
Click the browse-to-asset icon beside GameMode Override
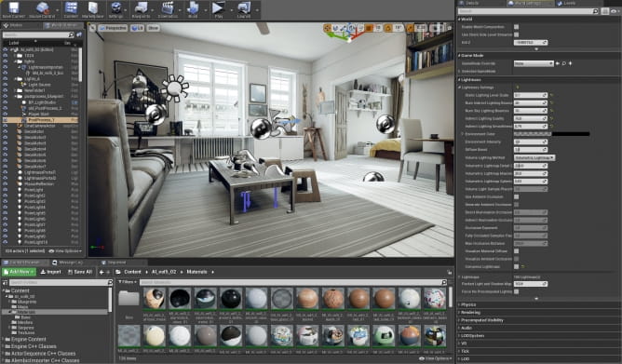click(x=564, y=63)
